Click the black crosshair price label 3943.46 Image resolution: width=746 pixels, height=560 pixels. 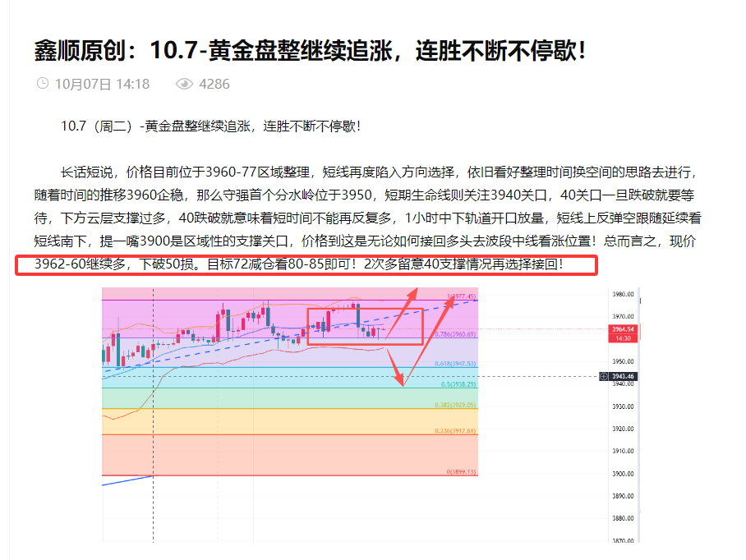point(623,377)
